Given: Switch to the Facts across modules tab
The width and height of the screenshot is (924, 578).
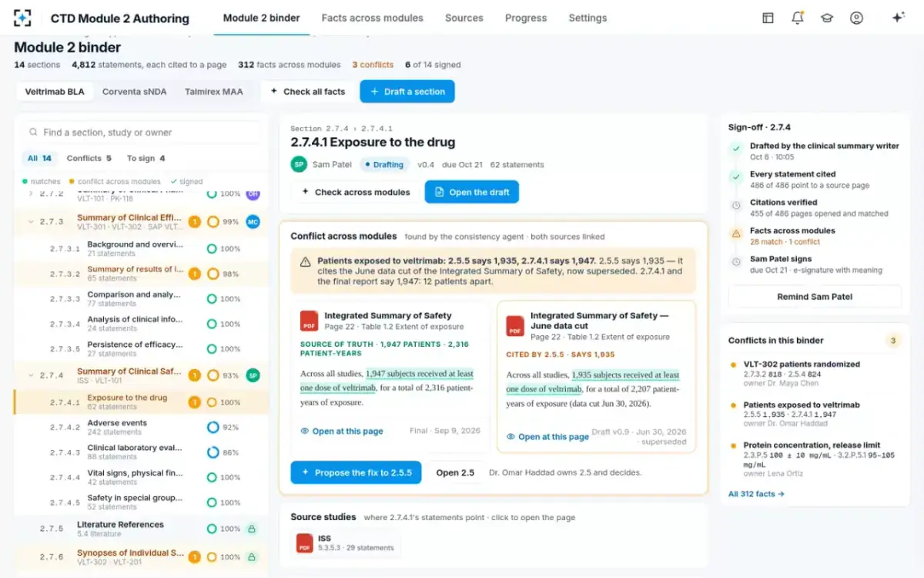Looking at the screenshot, I should [x=373, y=18].
